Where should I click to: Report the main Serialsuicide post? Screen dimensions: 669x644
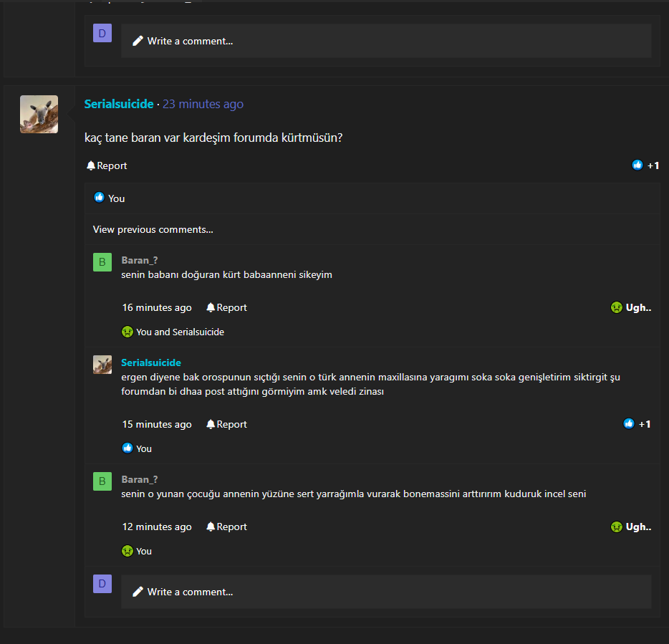point(107,165)
